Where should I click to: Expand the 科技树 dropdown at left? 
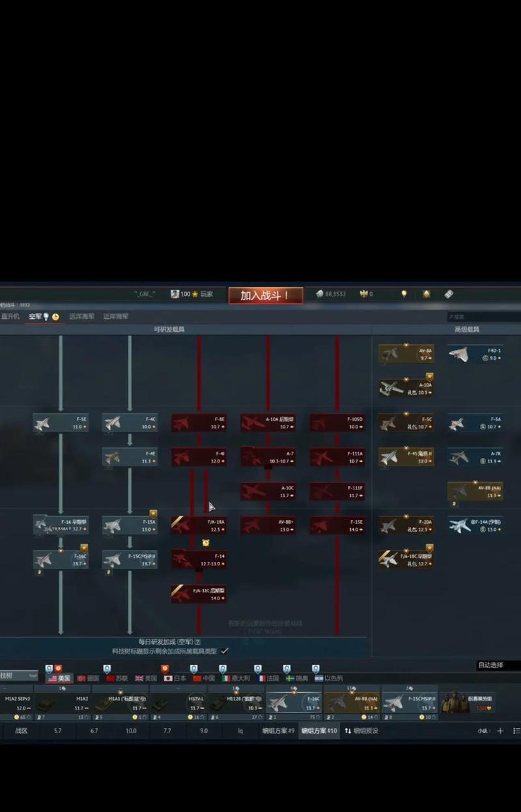[20, 676]
